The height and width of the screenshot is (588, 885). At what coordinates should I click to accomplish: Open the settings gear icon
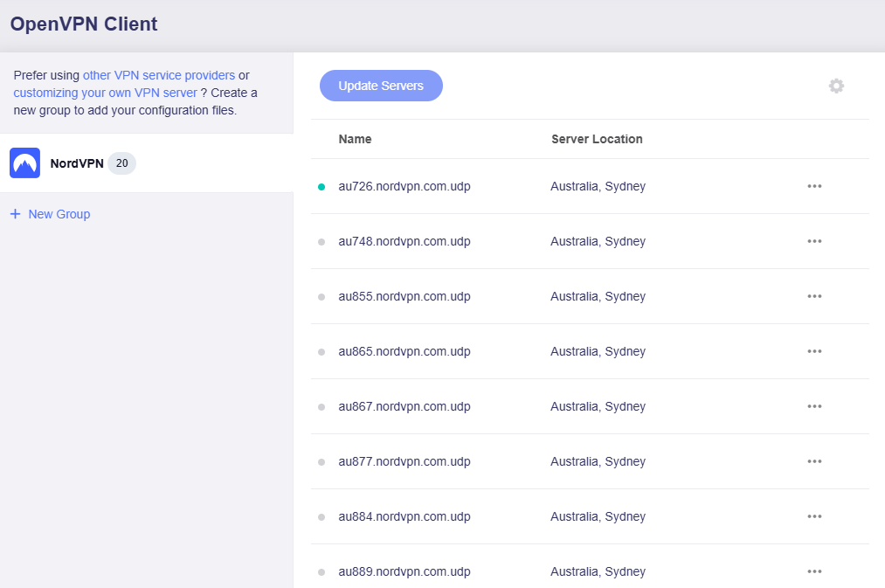(x=836, y=86)
